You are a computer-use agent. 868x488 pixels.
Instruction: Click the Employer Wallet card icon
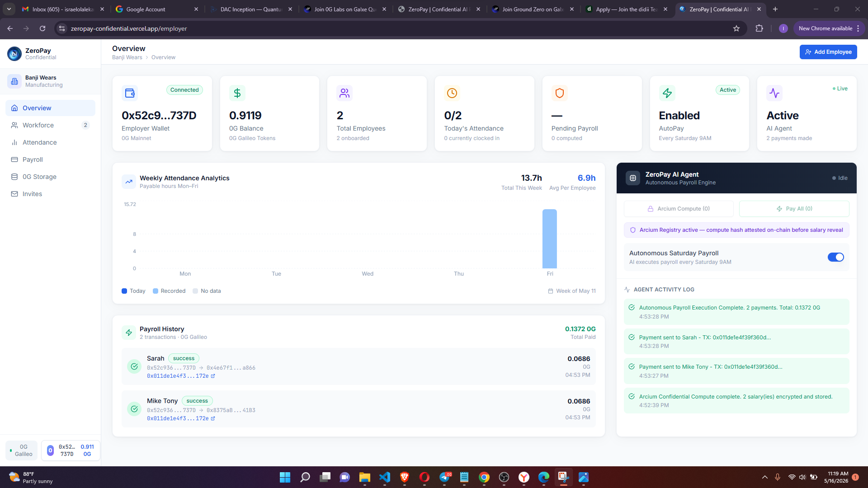(130, 93)
